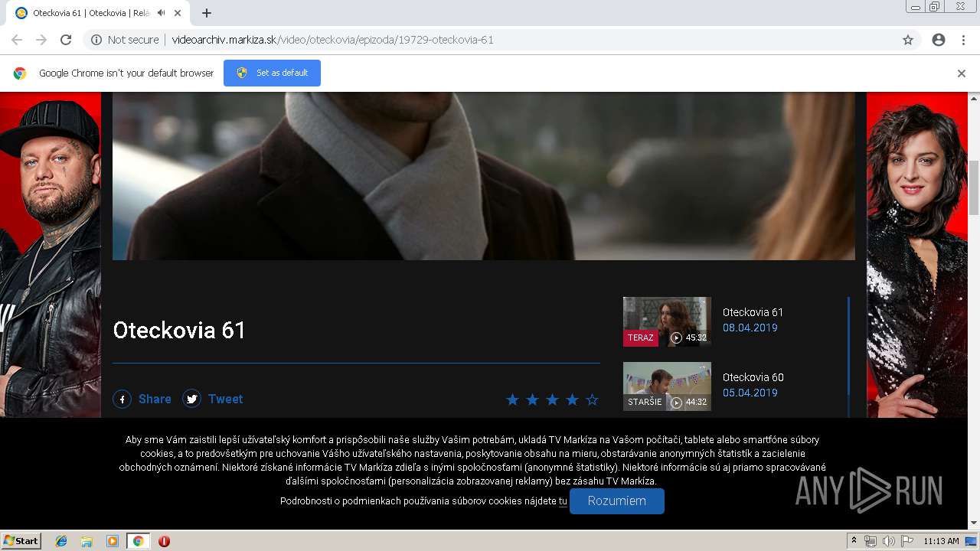
Task: Open a new browser tab
Action: [x=207, y=13]
